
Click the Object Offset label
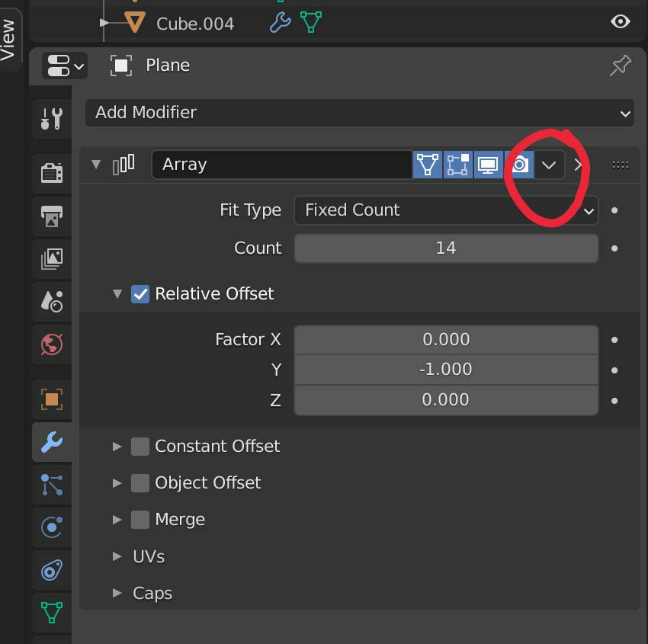click(x=208, y=483)
